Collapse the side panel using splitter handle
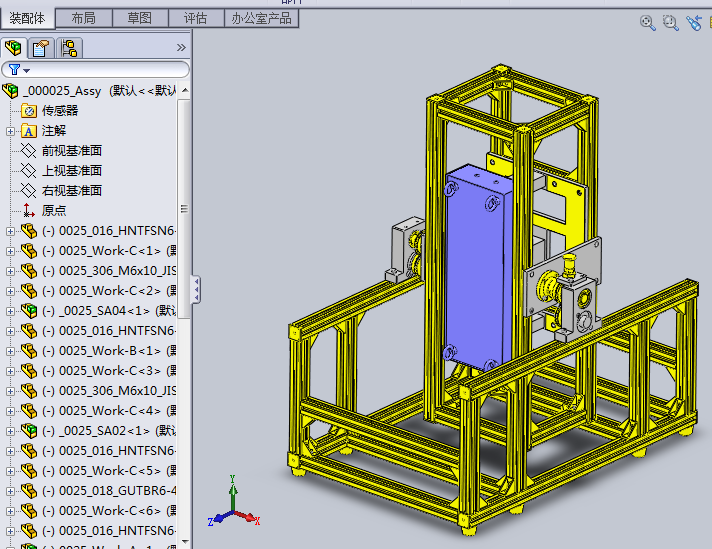 pos(196,290)
